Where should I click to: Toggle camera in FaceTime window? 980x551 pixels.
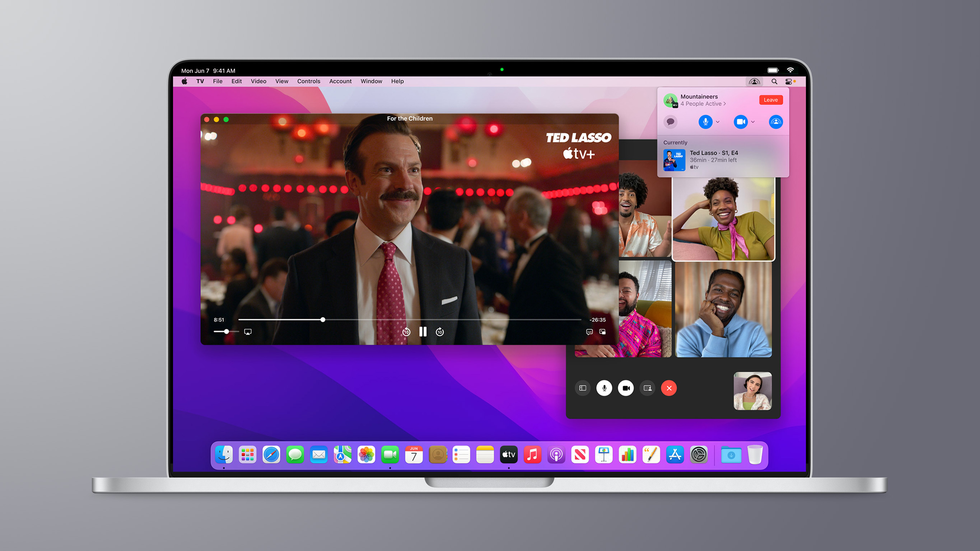pos(626,388)
